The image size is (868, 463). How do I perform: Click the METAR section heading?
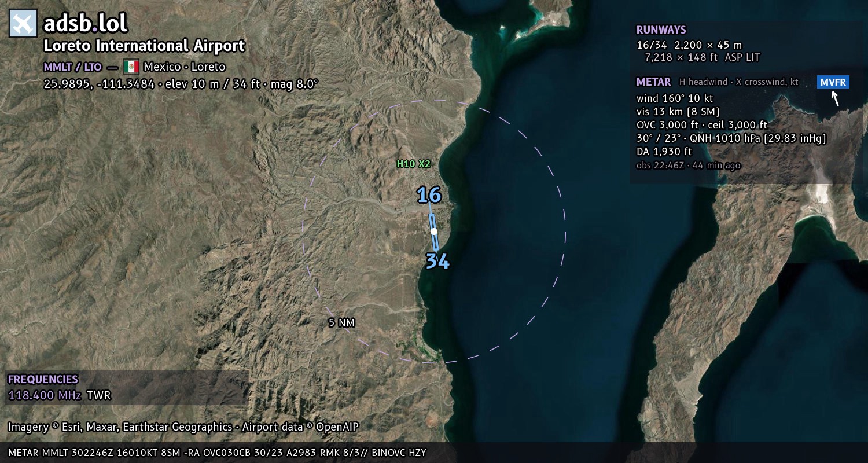(653, 82)
